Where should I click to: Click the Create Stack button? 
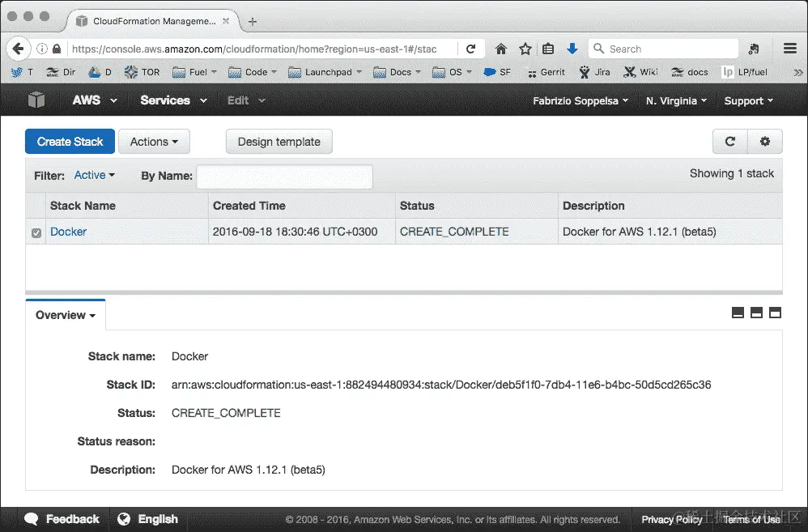70,141
